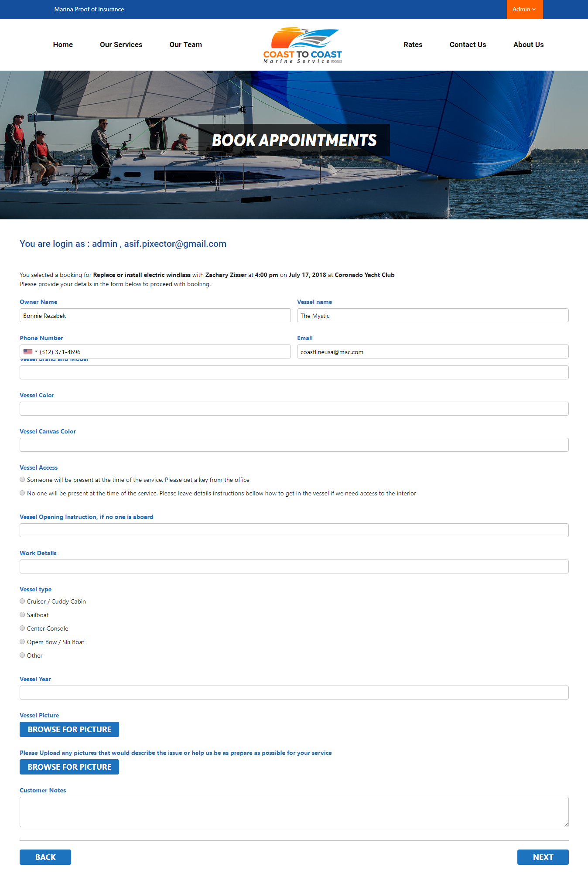Click the Owner Name input field
Screen dimensions: 588x894
pos(155,316)
